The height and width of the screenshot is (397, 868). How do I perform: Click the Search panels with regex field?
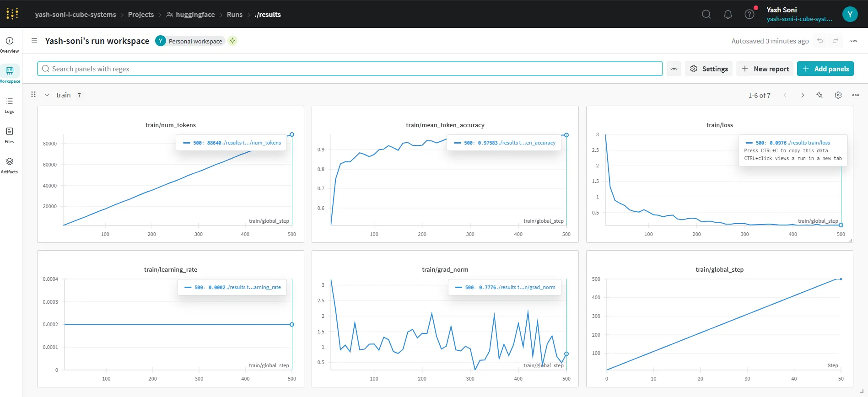pos(350,69)
